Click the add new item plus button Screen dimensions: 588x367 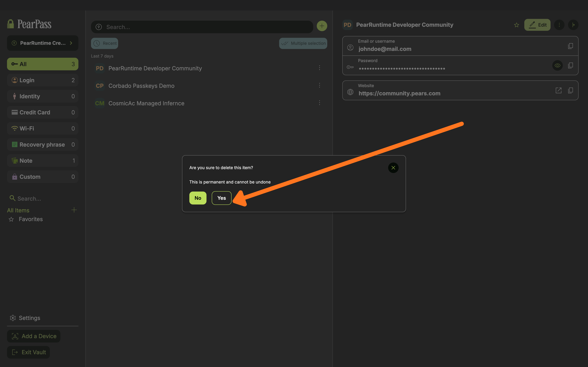(x=322, y=26)
